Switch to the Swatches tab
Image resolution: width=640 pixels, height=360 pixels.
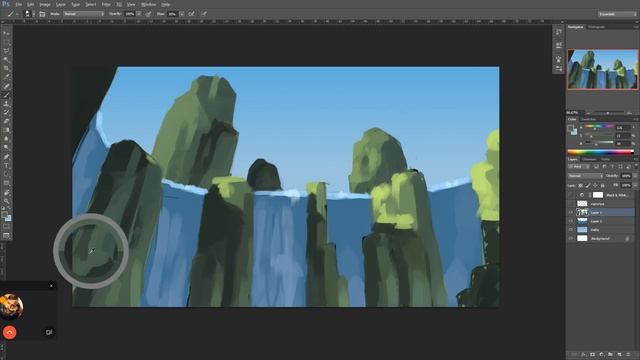[589, 119]
